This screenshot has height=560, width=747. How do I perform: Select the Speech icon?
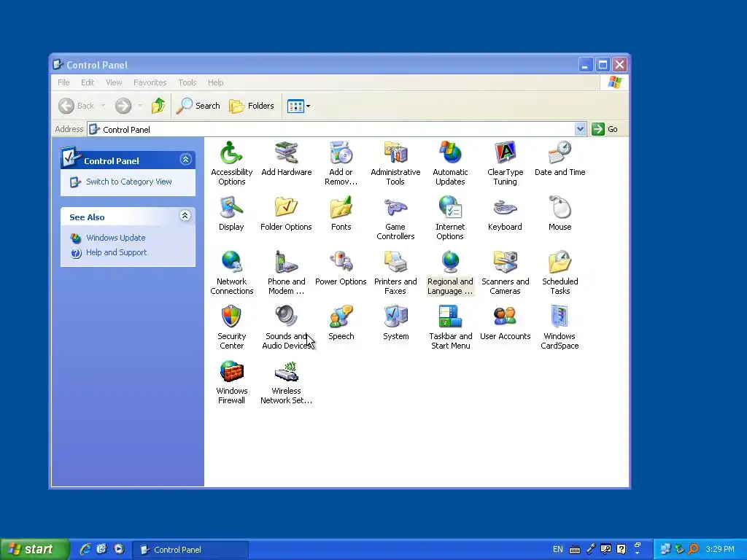[341, 323]
